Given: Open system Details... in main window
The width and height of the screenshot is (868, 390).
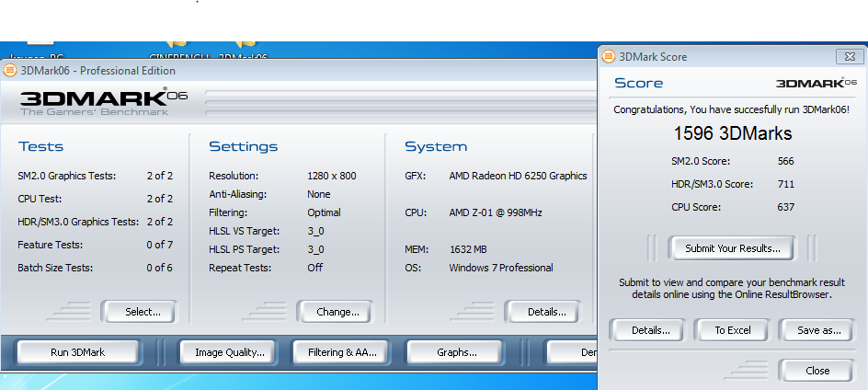Looking at the screenshot, I should point(542,312).
